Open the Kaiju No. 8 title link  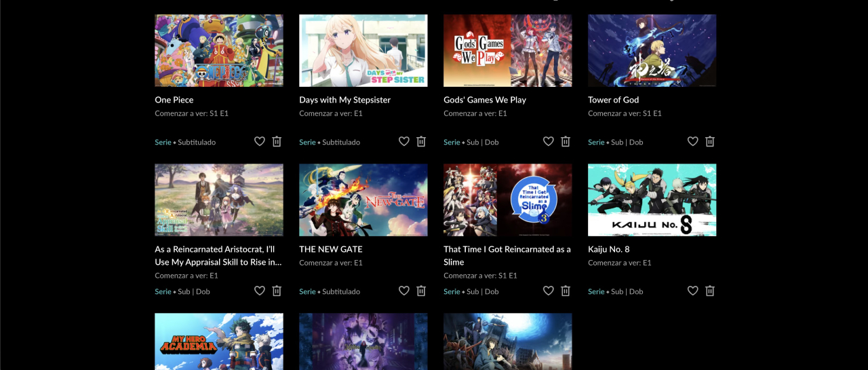point(608,249)
